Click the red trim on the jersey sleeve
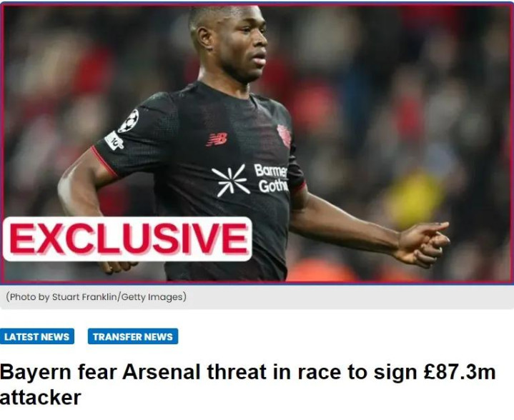 [104, 161]
